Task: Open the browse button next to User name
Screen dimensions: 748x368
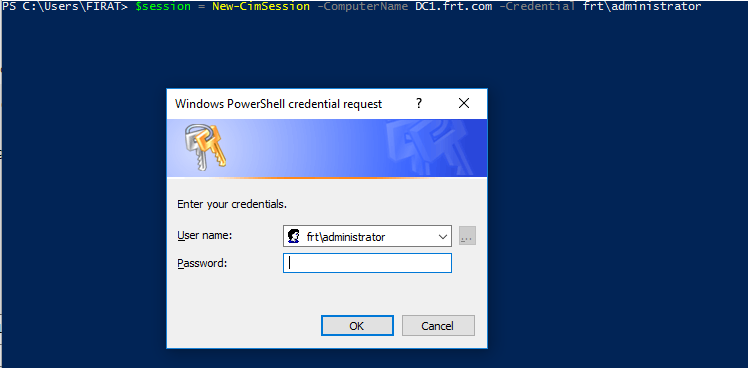Action: click(467, 236)
